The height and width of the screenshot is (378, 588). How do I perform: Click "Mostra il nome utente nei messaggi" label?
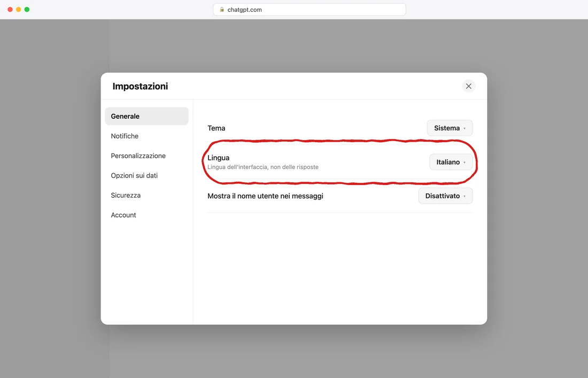[265, 196]
